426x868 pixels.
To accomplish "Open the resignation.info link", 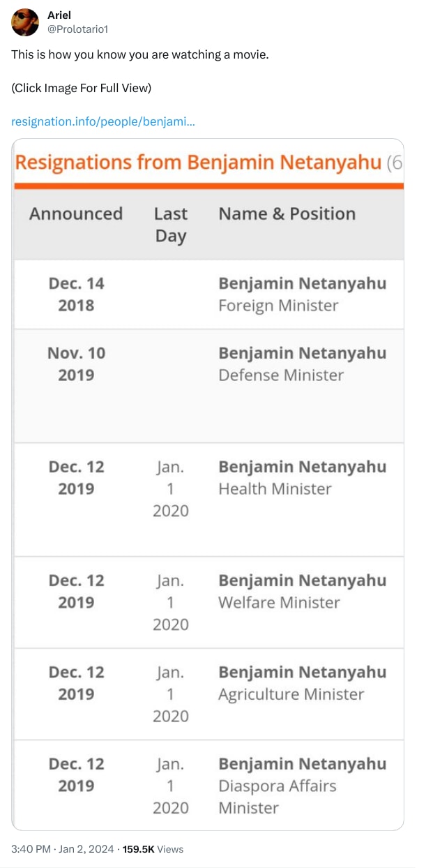I will [103, 122].
